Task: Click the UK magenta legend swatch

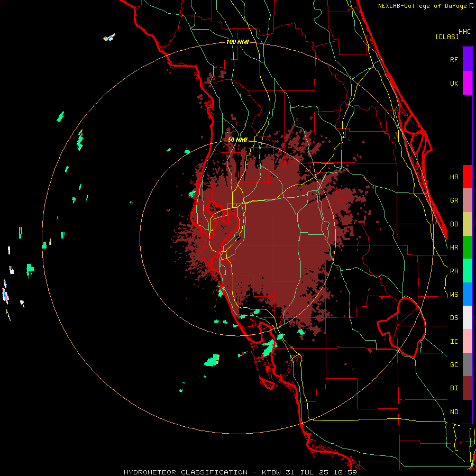Action: pyautogui.click(x=467, y=83)
